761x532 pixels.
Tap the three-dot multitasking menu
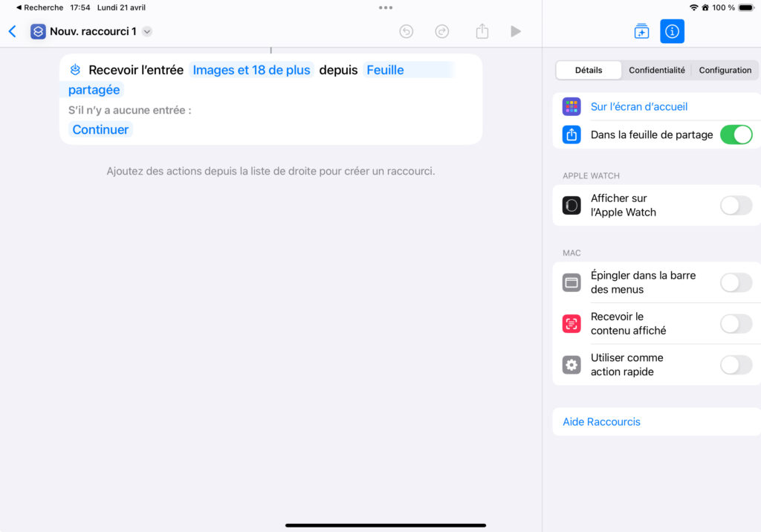pyautogui.click(x=385, y=7)
